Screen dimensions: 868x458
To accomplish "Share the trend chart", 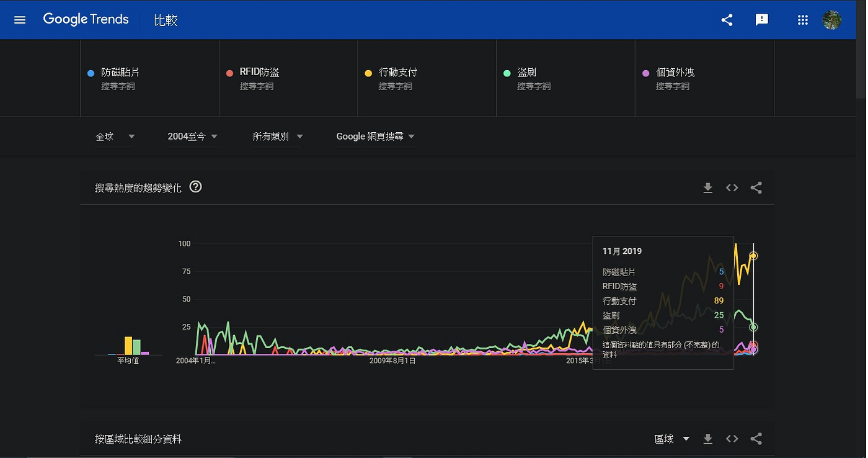I will (x=756, y=187).
